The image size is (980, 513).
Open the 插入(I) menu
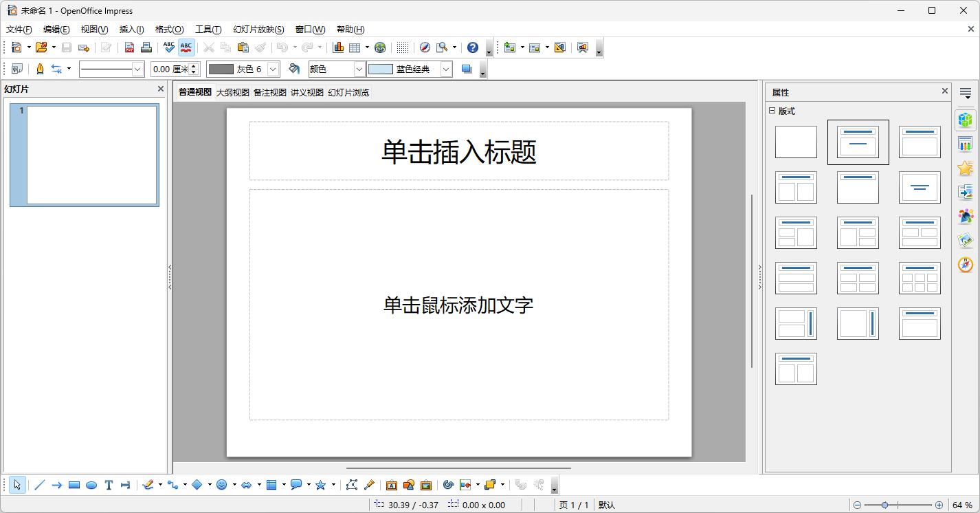(132, 30)
